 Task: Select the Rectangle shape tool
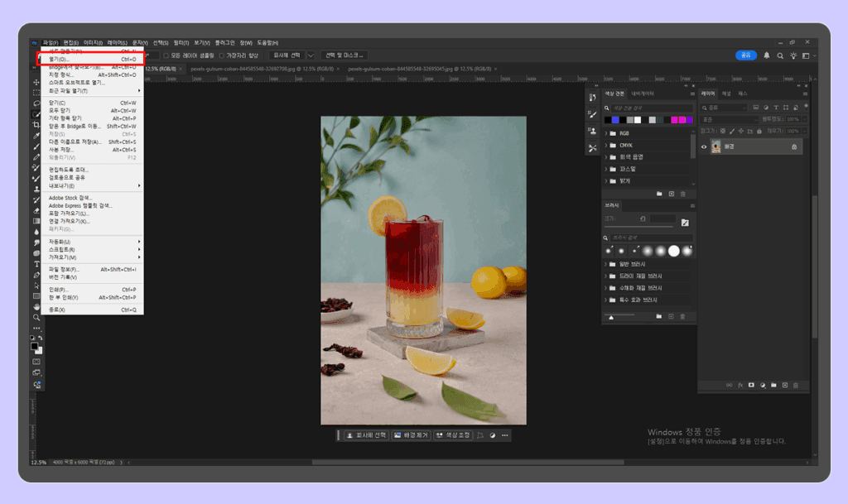pyautogui.click(x=36, y=296)
